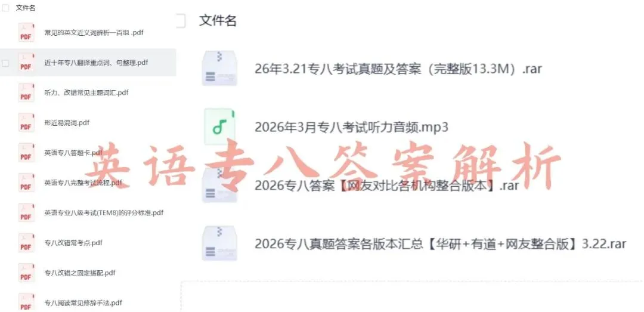This screenshot has width=644, height=312.
Task: Open 英语专业八级考试(TEM8)的评分标准.pdf
Action: (104, 213)
